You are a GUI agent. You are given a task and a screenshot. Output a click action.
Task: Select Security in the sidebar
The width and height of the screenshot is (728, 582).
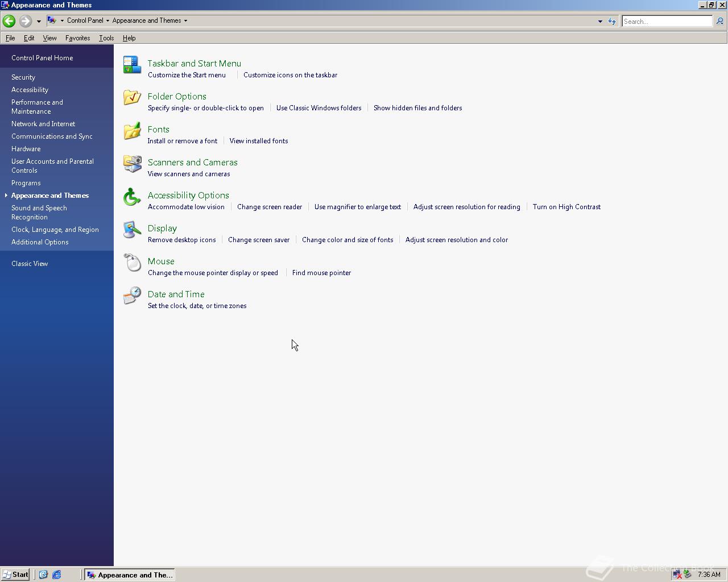(23, 77)
